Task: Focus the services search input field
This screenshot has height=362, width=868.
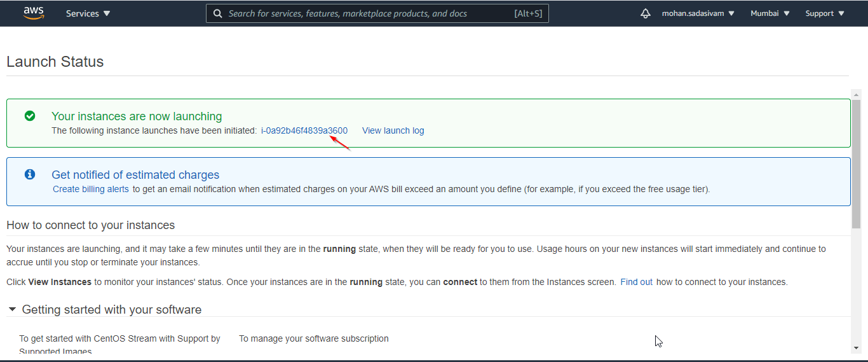Action: pyautogui.click(x=369, y=13)
